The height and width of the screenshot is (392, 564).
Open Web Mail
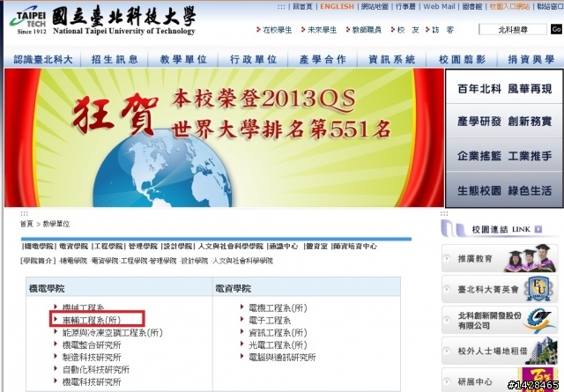tap(439, 6)
